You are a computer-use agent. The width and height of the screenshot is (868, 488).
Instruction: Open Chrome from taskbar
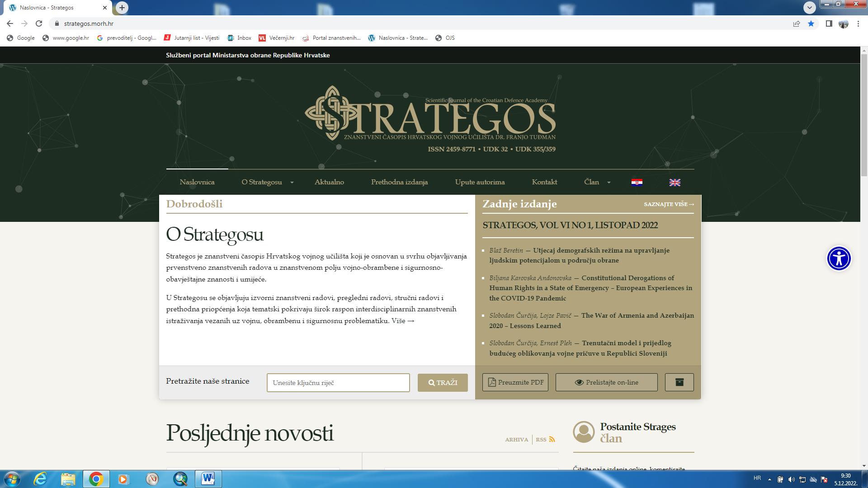pyautogui.click(x=96, y=479)
